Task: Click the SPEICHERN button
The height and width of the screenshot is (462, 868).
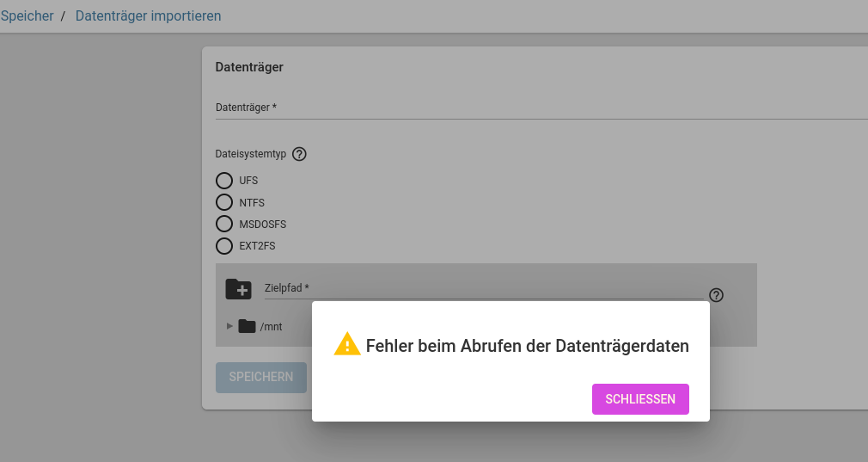Action: 261,377
